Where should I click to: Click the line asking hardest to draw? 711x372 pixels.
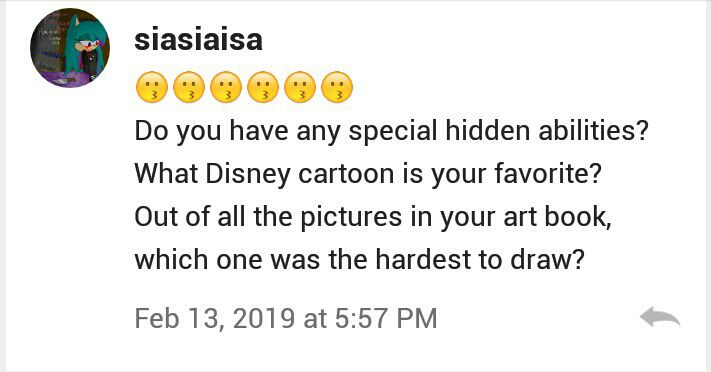[x=360, y=260]
